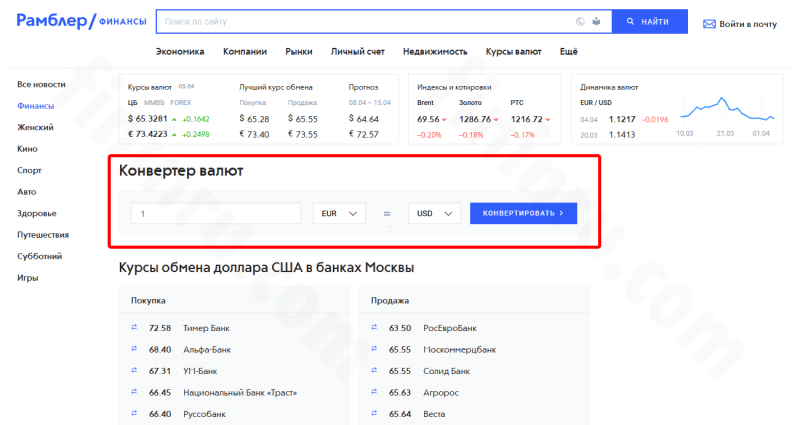Click the exchange icon beside УМ-Банк
This screenshot has height=425, width=800.
tap(134, 370)
